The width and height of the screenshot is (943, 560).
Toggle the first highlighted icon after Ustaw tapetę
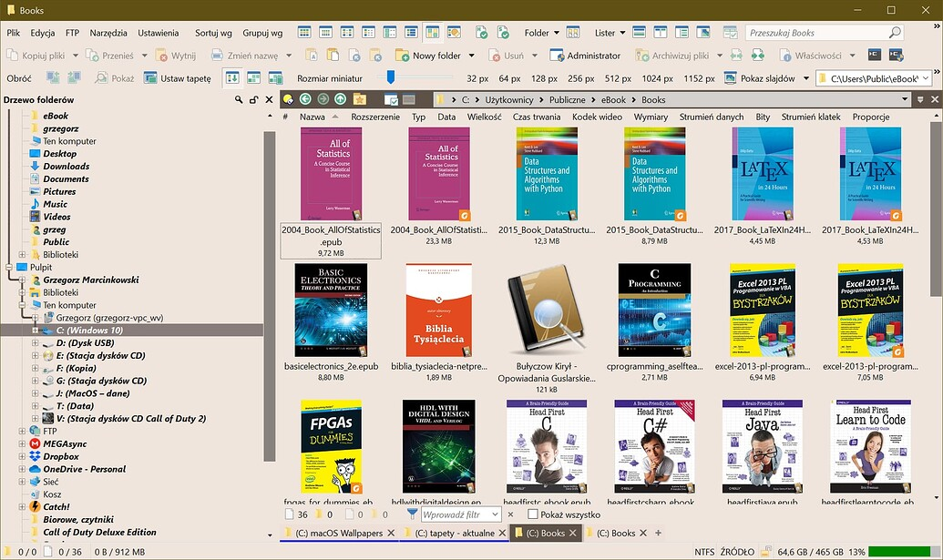[232, 78]
